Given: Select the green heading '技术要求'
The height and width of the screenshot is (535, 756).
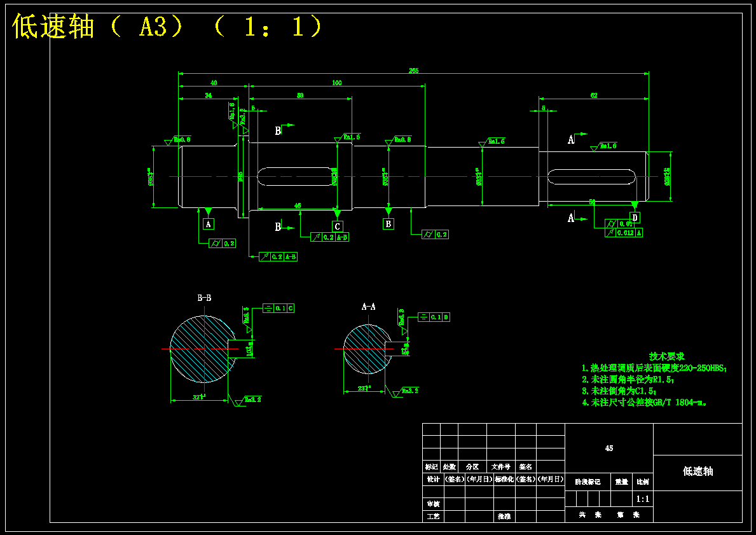Looking at the screenshot, I should pos(667,356).
